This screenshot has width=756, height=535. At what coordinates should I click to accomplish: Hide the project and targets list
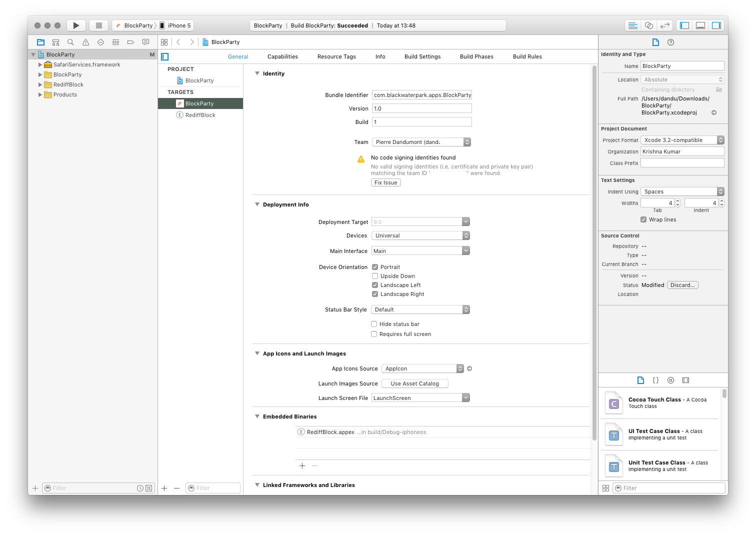[165, 57]
